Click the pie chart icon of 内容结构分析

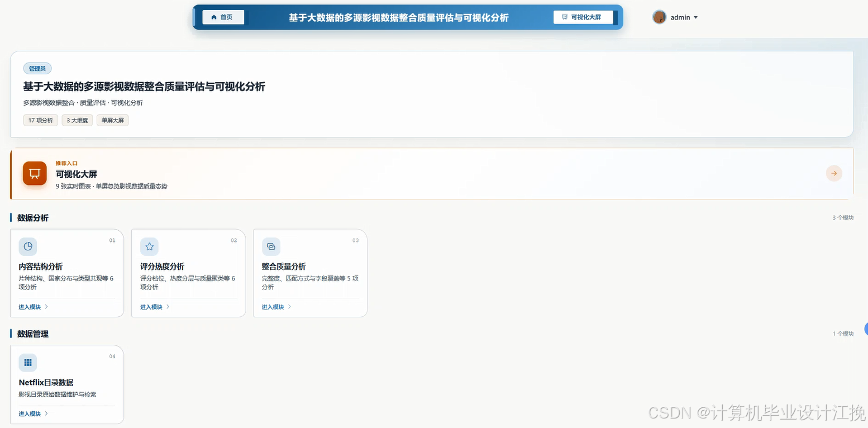(x=28, y=246)
